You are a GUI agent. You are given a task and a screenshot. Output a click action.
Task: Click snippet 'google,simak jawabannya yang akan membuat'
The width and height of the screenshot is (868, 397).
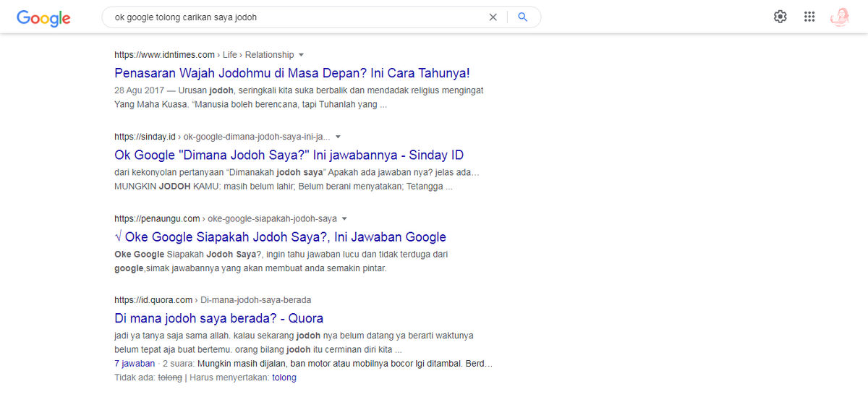250,268
